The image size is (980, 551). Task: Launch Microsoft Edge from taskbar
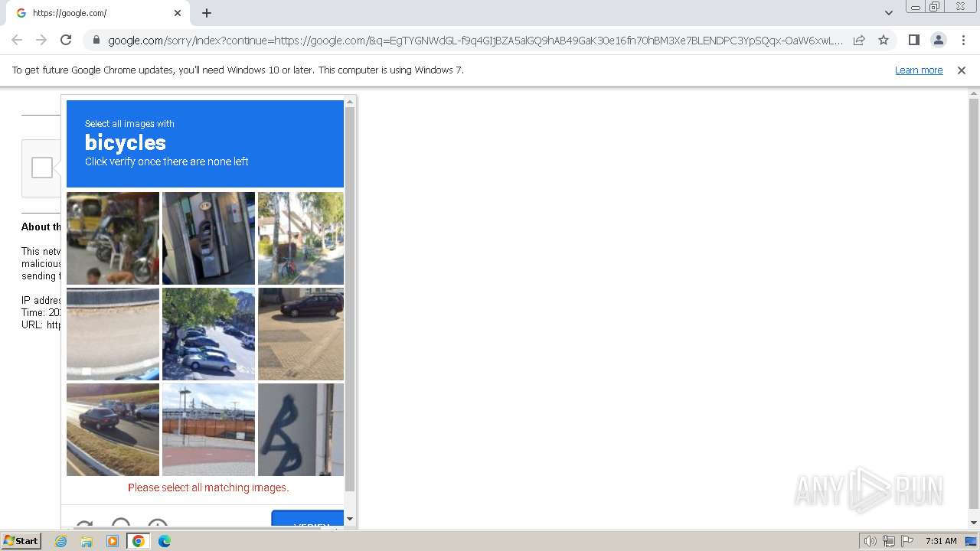coord(165,541)
